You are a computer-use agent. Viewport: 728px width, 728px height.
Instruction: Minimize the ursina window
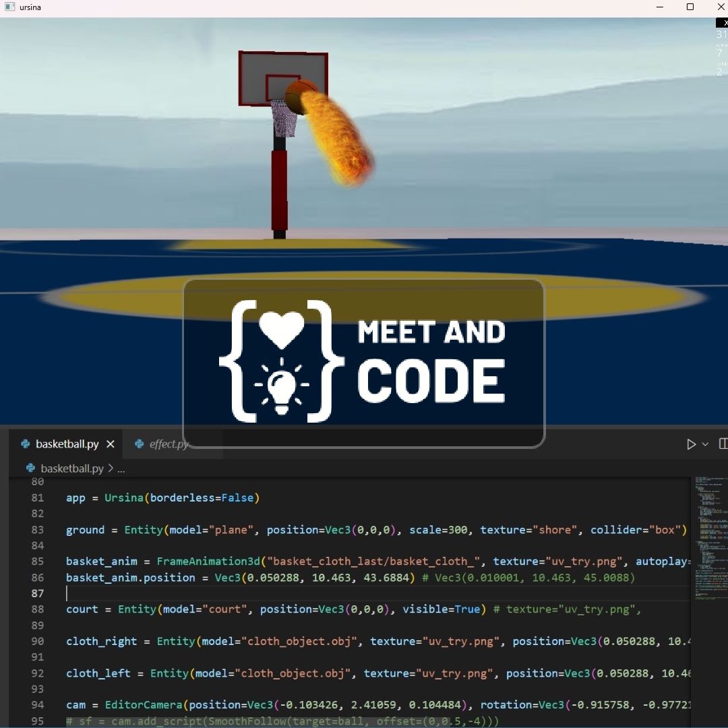[x=660, y=7]
